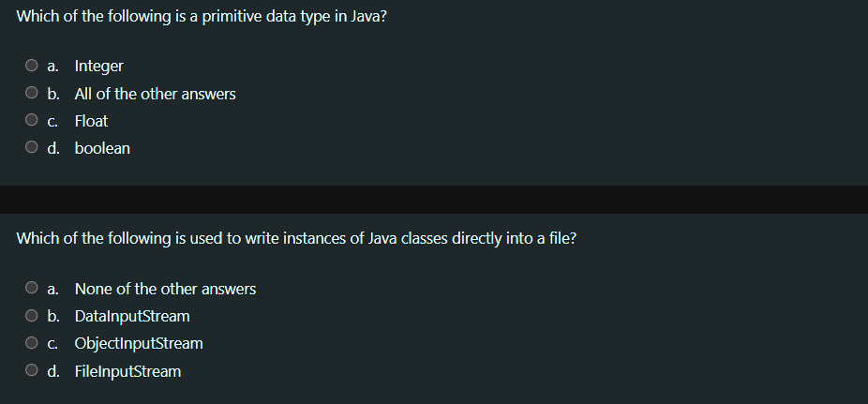This screenshot has height=404, width=868.
Task: Click the option letter 'd.' beside boolean
Action: [53, 148]
